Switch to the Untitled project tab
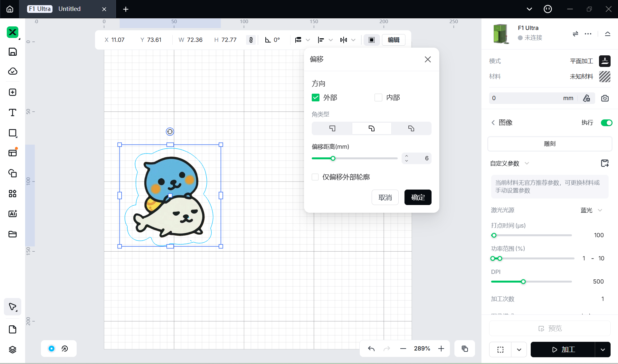Image resolution: width=618 pixels, height=364 pixels. [70, 9]
